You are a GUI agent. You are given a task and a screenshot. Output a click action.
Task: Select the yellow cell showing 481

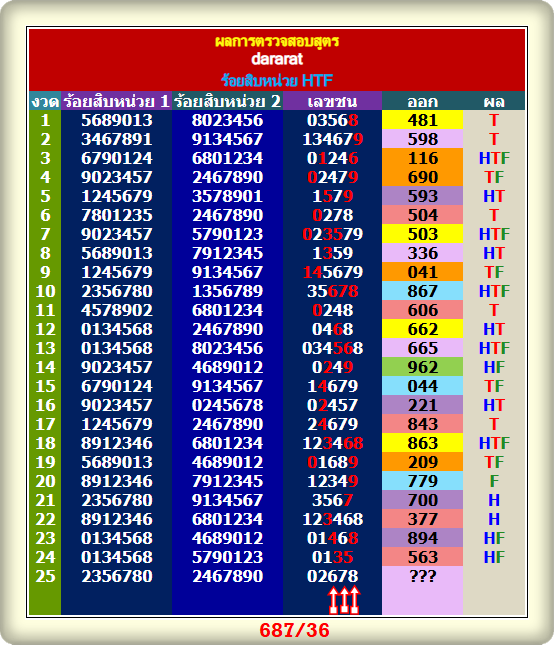422,120
